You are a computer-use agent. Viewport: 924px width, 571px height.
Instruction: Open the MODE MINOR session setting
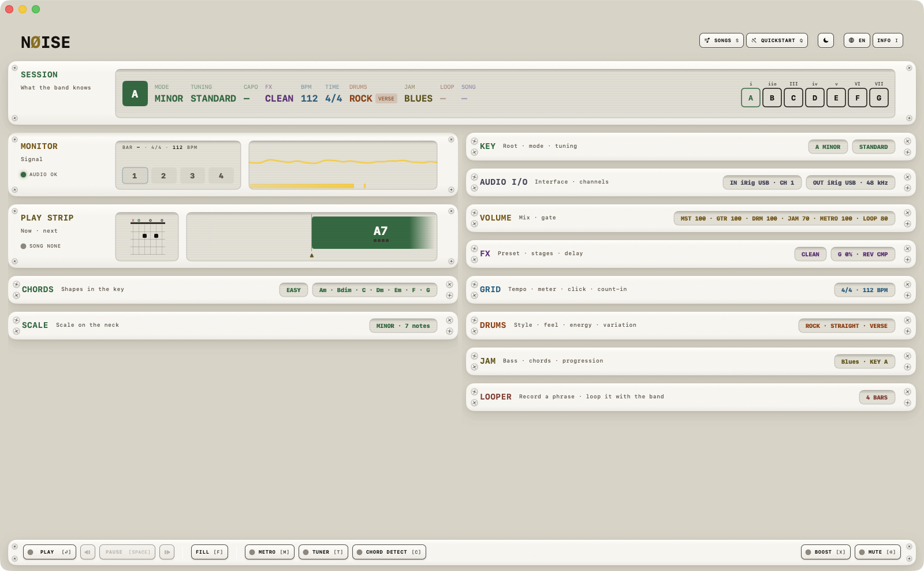coord(169,94)
